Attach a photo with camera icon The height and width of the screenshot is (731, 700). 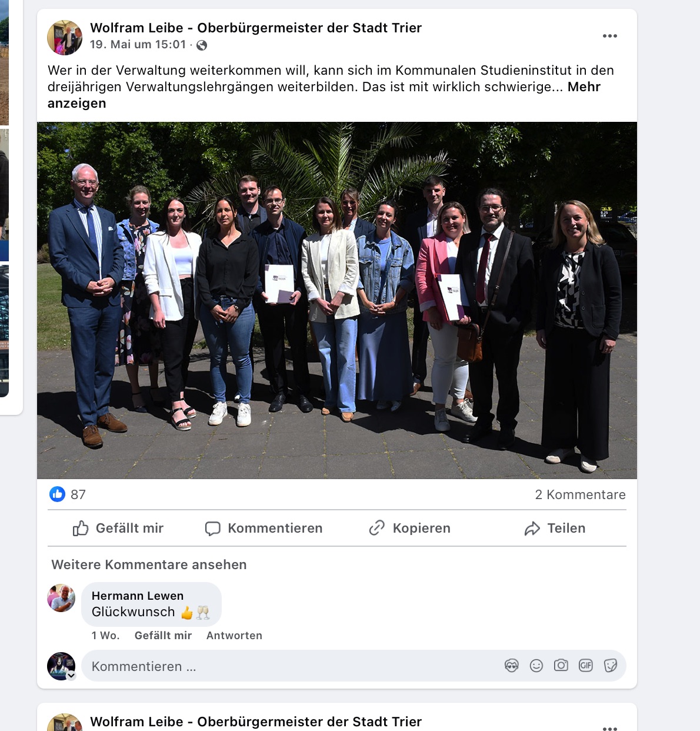[x=561, y=666]
